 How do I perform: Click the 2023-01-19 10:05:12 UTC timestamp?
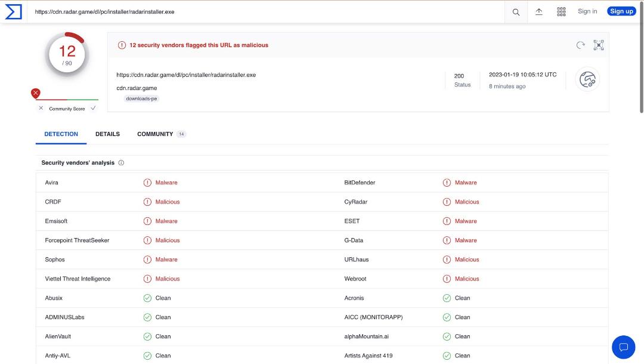tap(523, 75)
